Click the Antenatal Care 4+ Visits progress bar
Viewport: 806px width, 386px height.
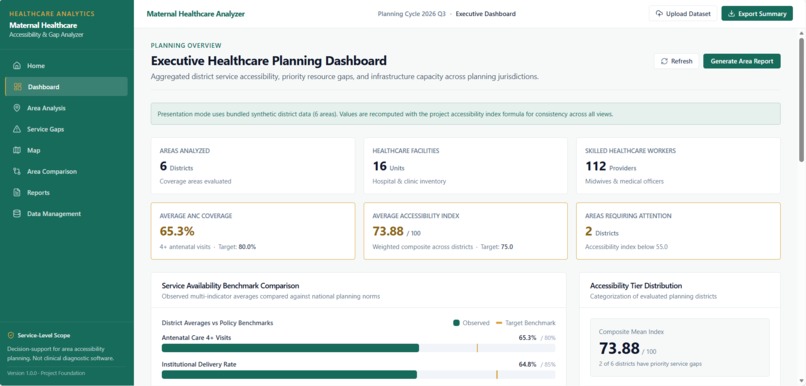click(x=358, y=348)
